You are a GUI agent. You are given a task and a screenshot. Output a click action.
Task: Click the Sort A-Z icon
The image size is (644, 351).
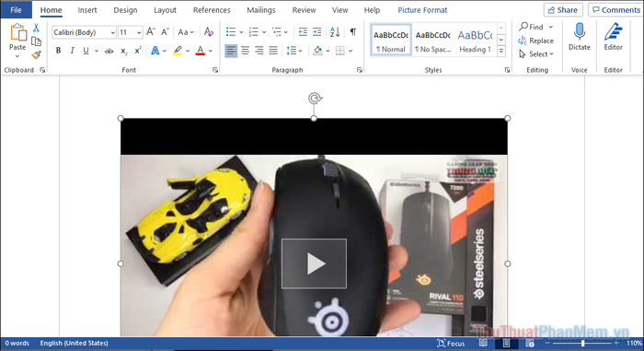pyautogui.click(x=335, y=32)
